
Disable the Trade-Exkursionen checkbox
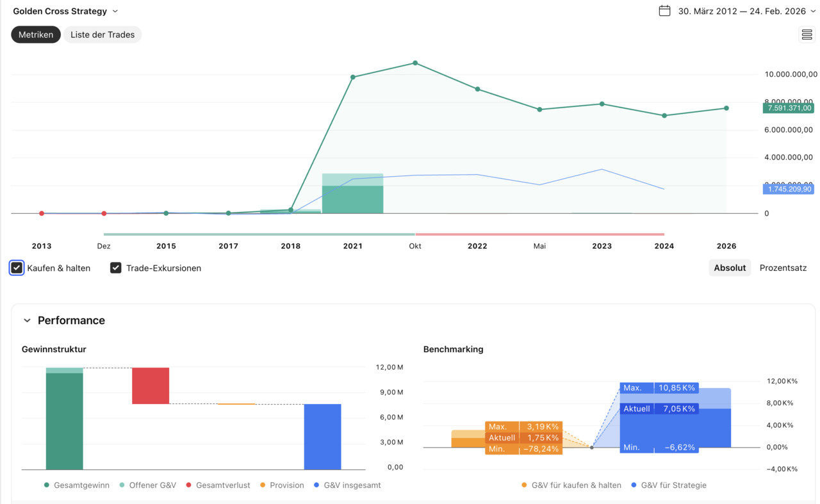click(116, 268)
